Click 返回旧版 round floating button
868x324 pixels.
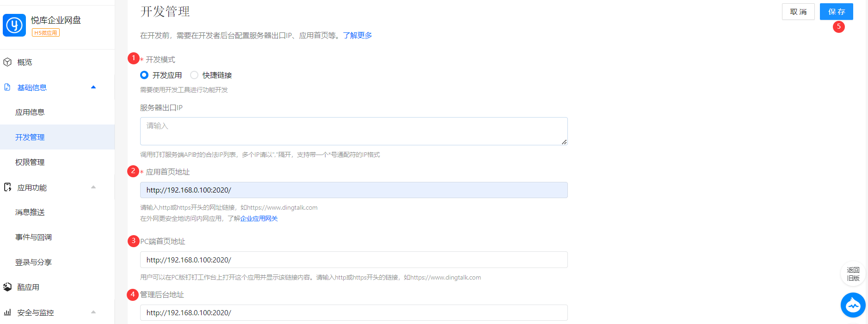[853, 274]
